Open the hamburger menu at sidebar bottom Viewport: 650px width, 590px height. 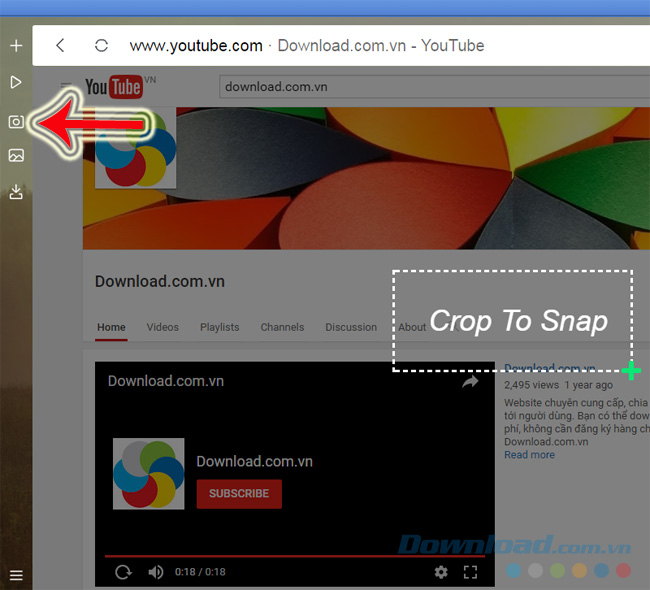click(x=16, y=575)
